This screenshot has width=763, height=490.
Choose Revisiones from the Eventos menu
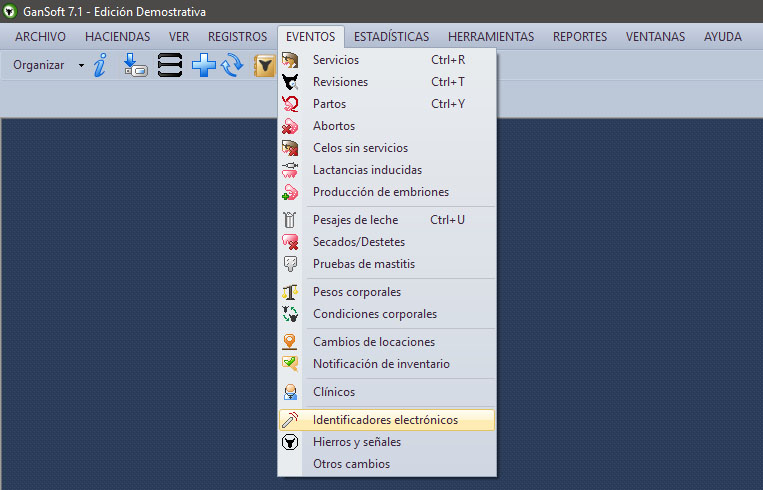point(387,82)
